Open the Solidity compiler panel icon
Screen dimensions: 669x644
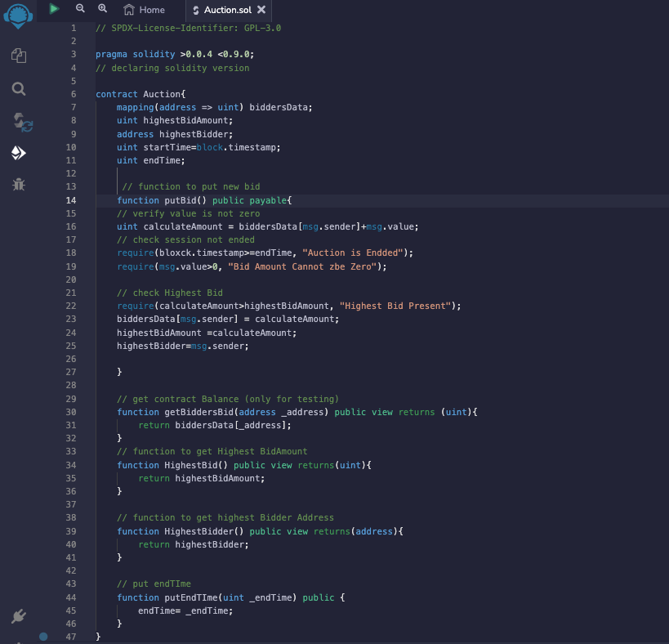click(x=22, y=122)
